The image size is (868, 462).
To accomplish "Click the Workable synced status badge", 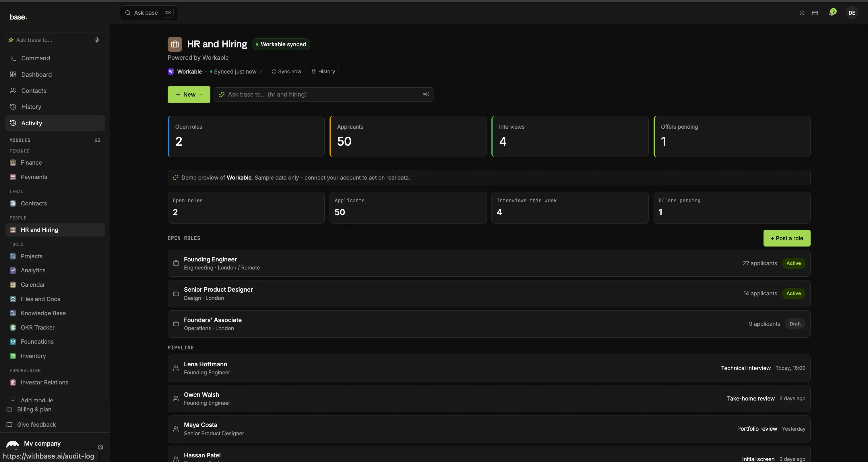I will [281, 44].
